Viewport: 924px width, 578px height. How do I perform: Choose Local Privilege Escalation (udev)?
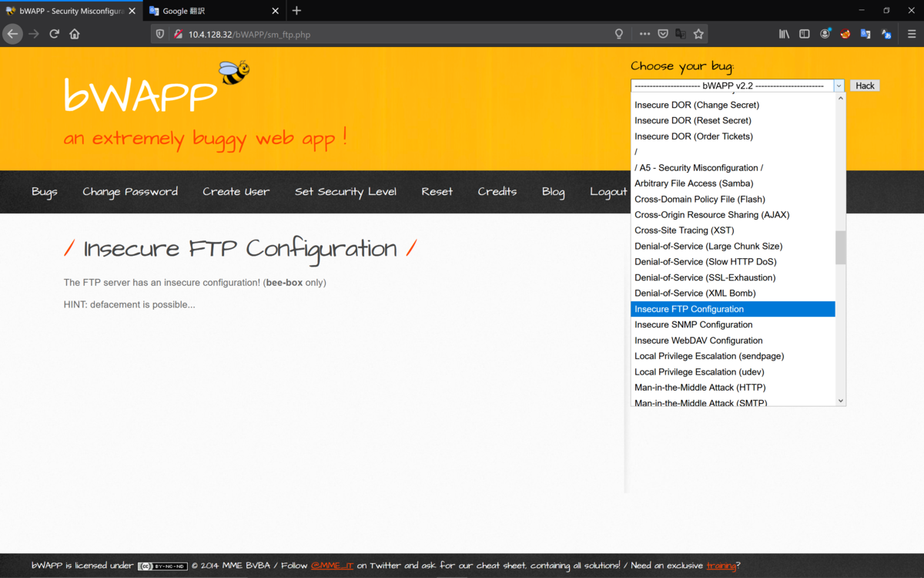(x=733, y=371)
